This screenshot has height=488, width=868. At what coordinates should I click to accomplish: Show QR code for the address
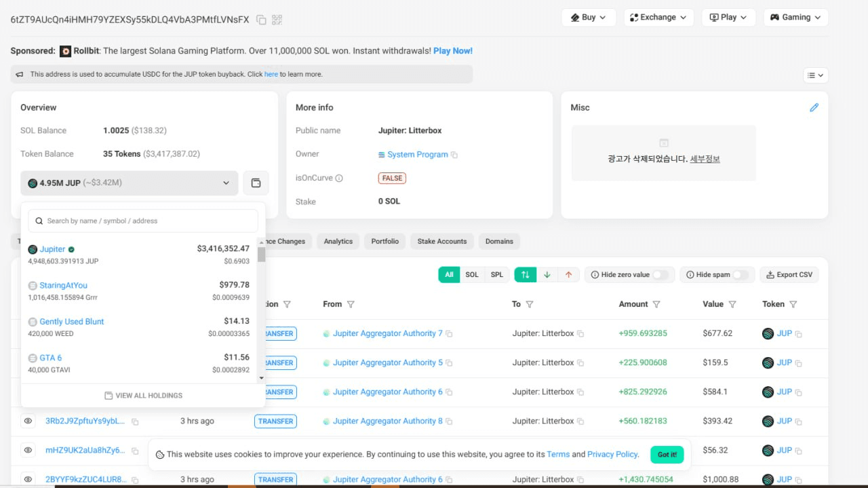tap(277, 20)
